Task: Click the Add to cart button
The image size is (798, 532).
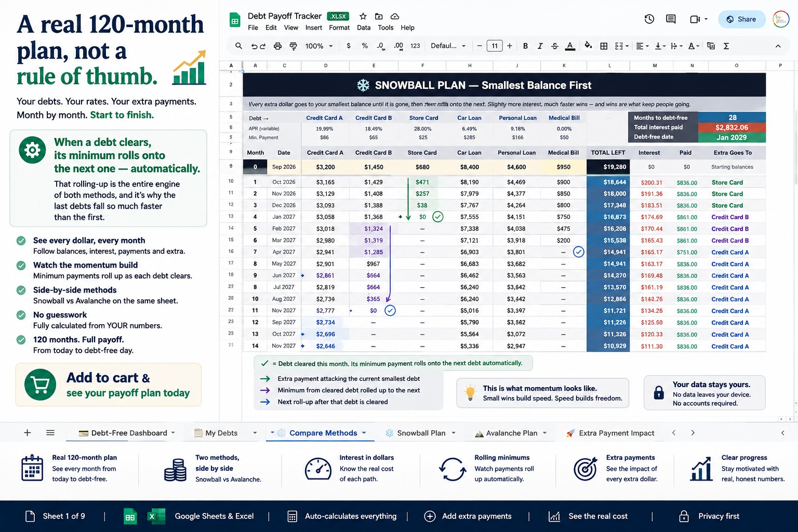Action: [109, 385]
